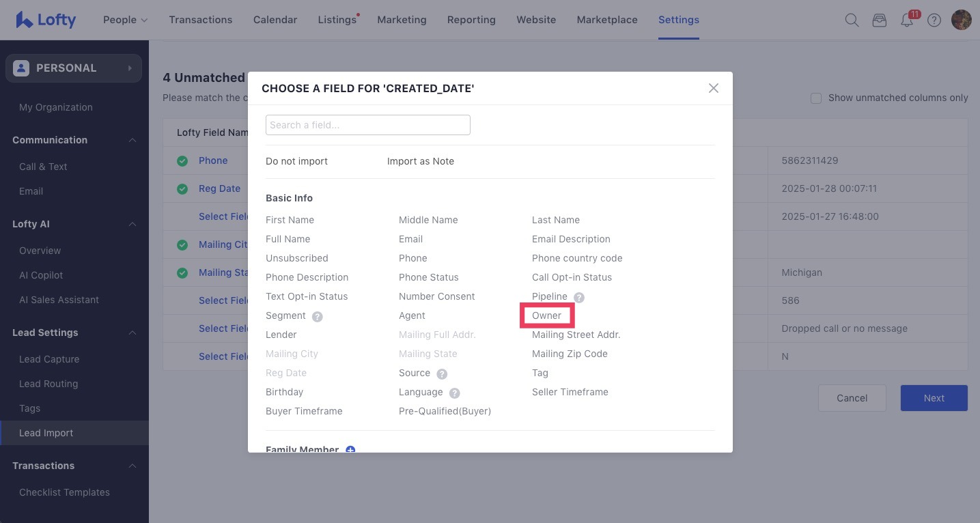The height and width of the screenshot is (523, 980).
Task: Expand the People dropdown menu
Action: click(125, 20)
